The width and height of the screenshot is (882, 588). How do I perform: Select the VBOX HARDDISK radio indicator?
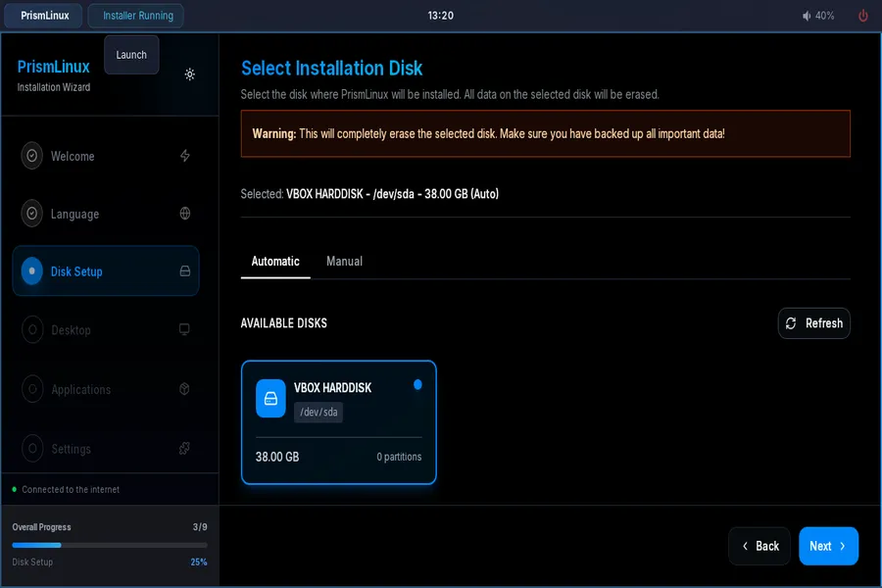pos(417,385)
